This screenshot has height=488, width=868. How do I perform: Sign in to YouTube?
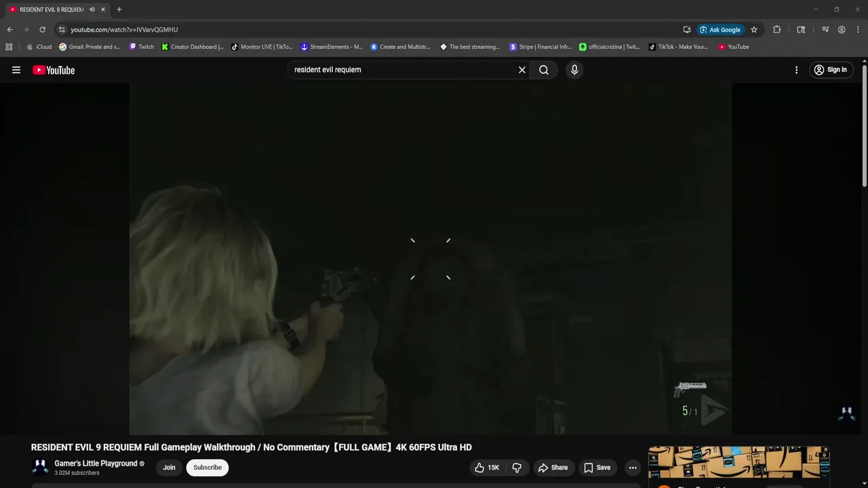click(x=831, y=70)
